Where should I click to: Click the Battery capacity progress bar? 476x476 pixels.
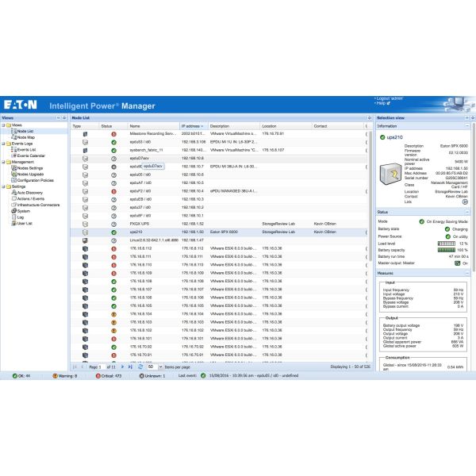tap(446, 250)
